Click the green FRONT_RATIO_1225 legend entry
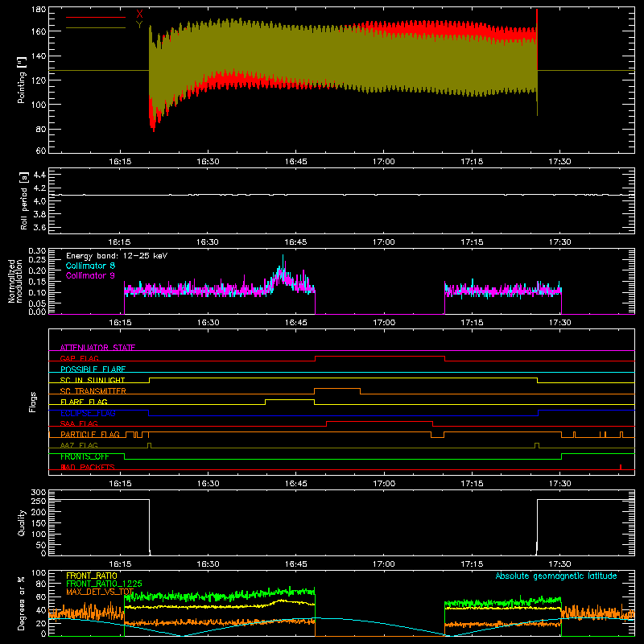Screen dimensions: 644x644 [104, 584]
